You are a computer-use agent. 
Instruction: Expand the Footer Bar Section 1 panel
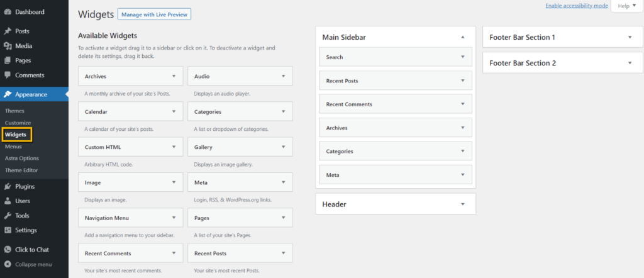[630, 37]
